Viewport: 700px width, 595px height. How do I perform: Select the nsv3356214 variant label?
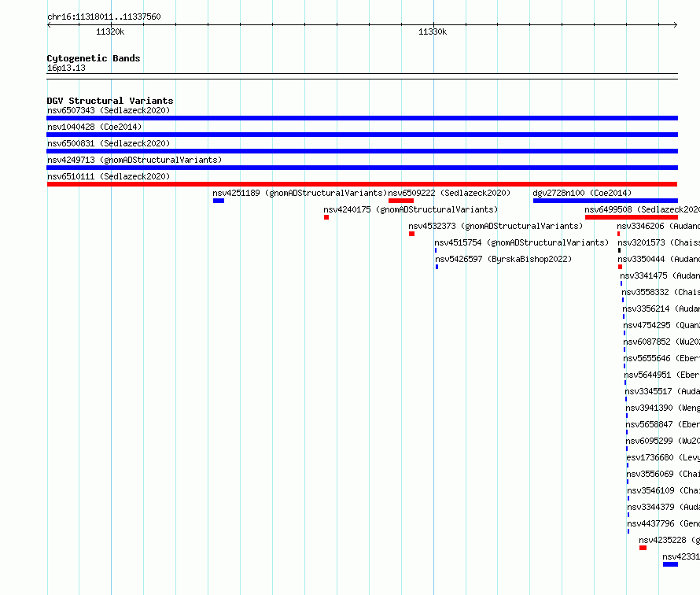click(661, 309)
